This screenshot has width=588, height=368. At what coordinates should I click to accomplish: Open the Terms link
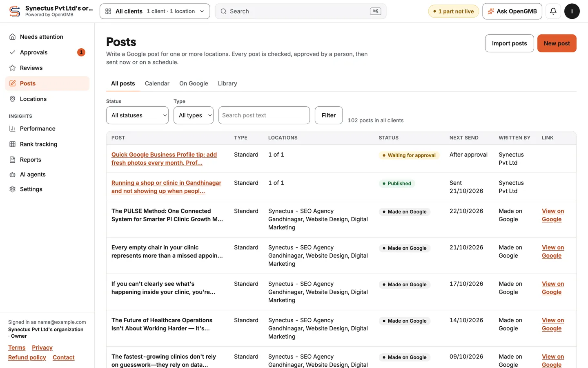pyautogui.click(x=17, y=348)
